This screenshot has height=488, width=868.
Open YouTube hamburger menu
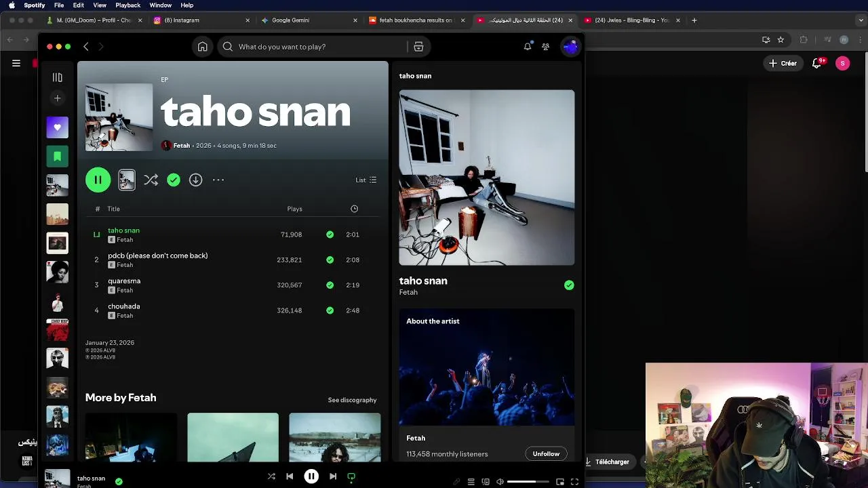click(16, 63)
